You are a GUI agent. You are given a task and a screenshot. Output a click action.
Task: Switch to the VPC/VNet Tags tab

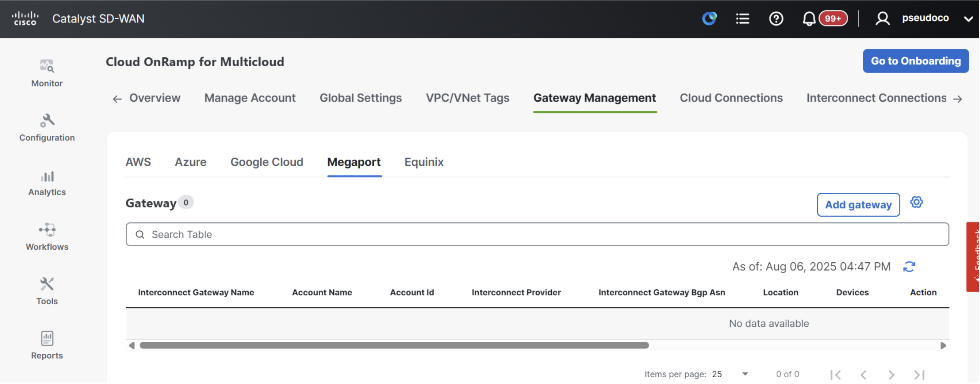[468, 98]
